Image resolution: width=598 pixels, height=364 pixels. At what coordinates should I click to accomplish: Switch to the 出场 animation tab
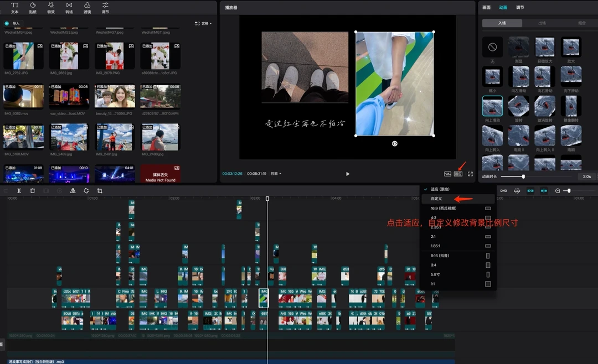point(542,23)
